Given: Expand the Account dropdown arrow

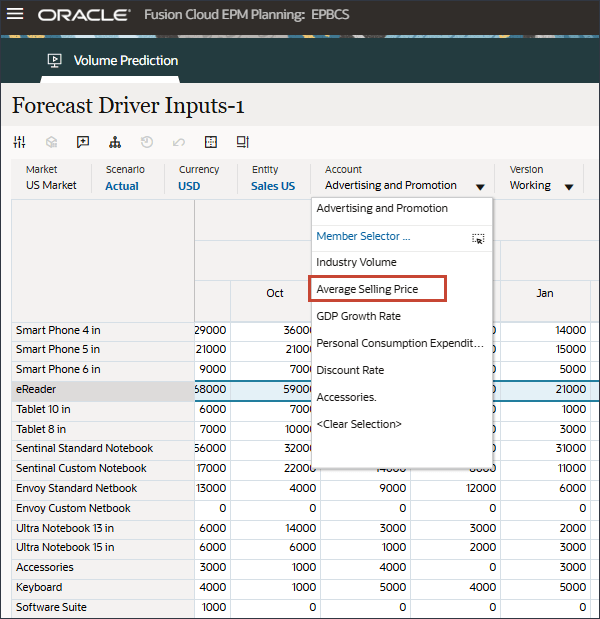Looking at the screenshot, I should coord(480,187).
